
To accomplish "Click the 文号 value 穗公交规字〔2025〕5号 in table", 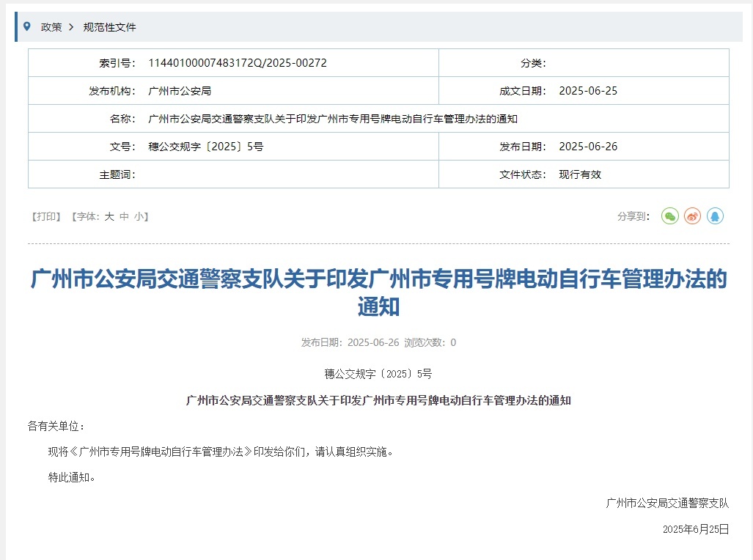I will pyautogui.click(x=205, y=147).
